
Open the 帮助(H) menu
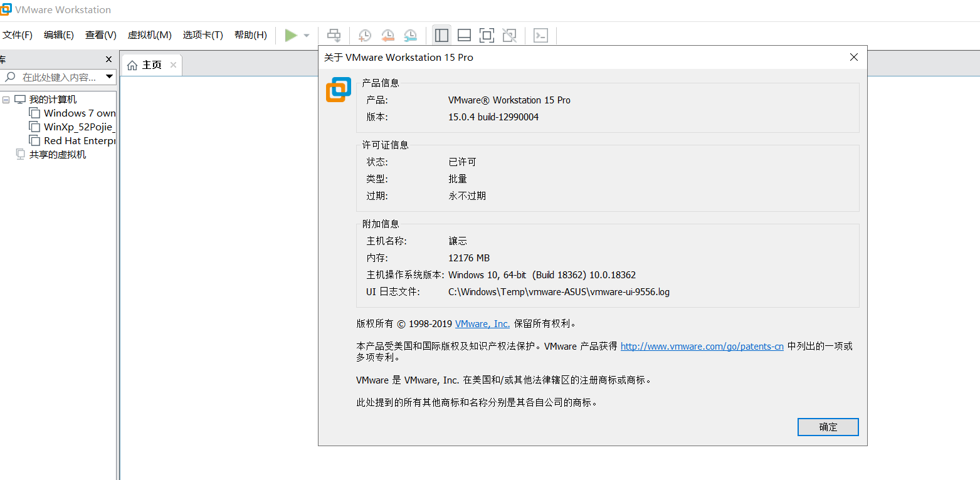[251, 35]
